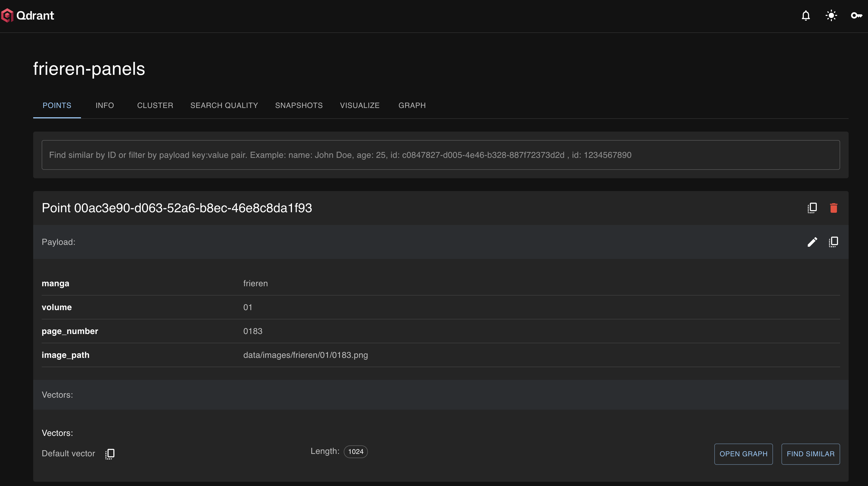Click the vector Length chip showing 1024
The image size is (868, 486).
[x=355, y=451]
